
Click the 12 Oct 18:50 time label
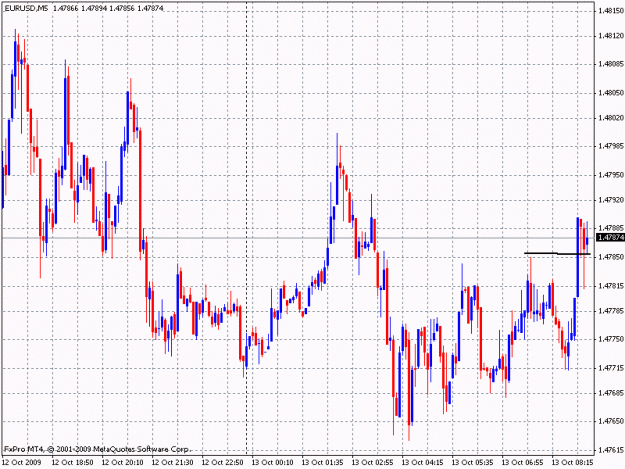tap(73, 462)
